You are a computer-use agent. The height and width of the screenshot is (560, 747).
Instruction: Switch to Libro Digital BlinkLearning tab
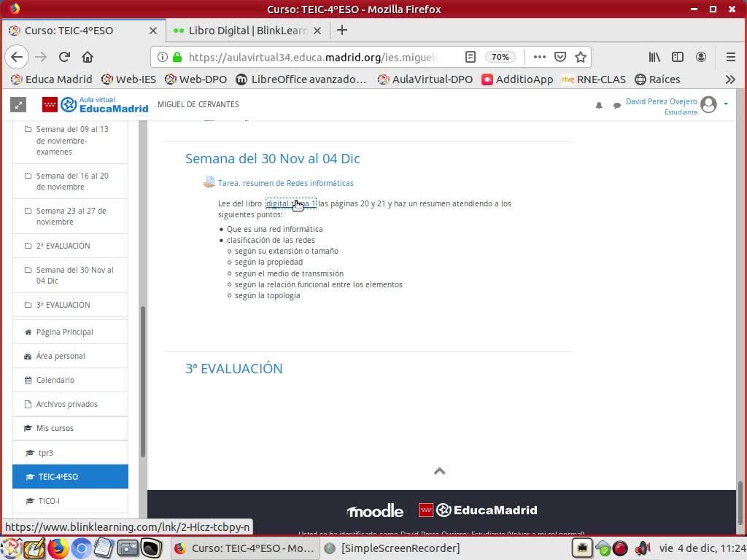(x=248, y=31)
